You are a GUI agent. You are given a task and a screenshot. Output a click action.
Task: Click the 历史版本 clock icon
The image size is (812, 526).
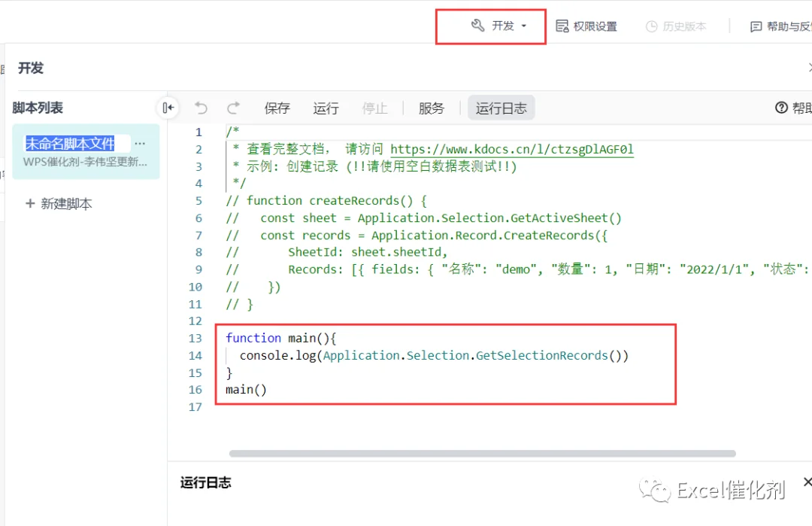coord(651,26)
